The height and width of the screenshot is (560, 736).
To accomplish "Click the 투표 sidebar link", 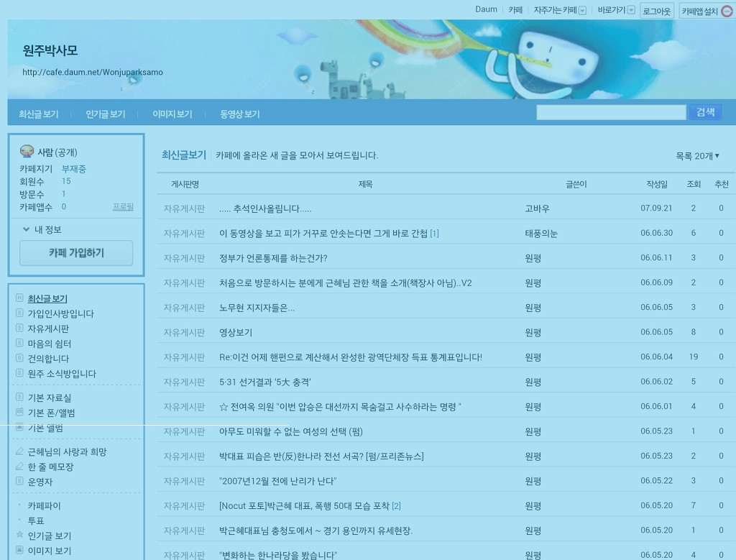I will tap(36, 521).
